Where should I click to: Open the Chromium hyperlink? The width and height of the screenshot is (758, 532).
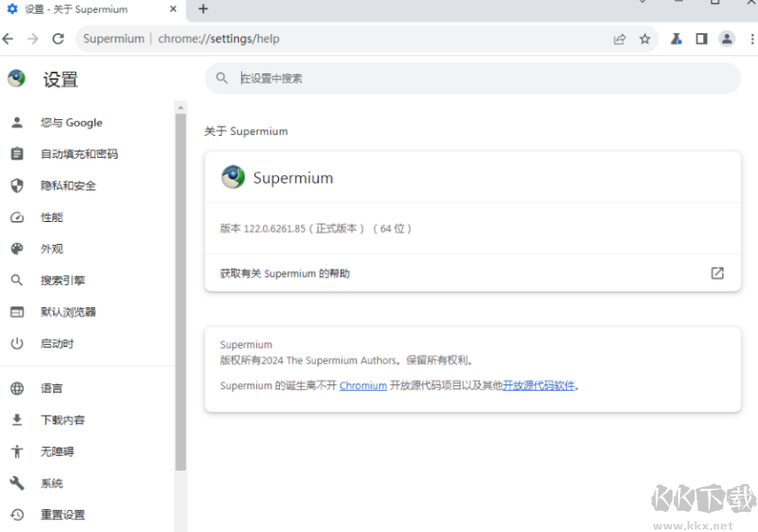tap(363, 385)
